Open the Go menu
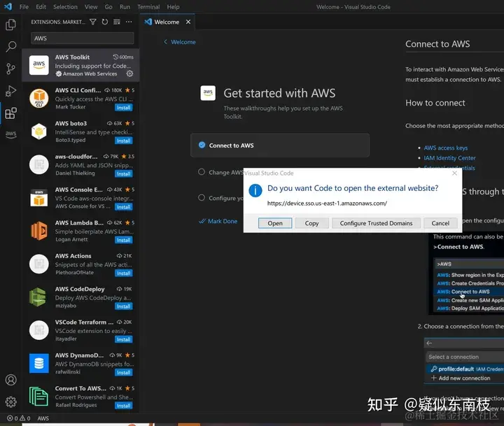The width and height of the screenshot is (504, 426). [108, 7]
